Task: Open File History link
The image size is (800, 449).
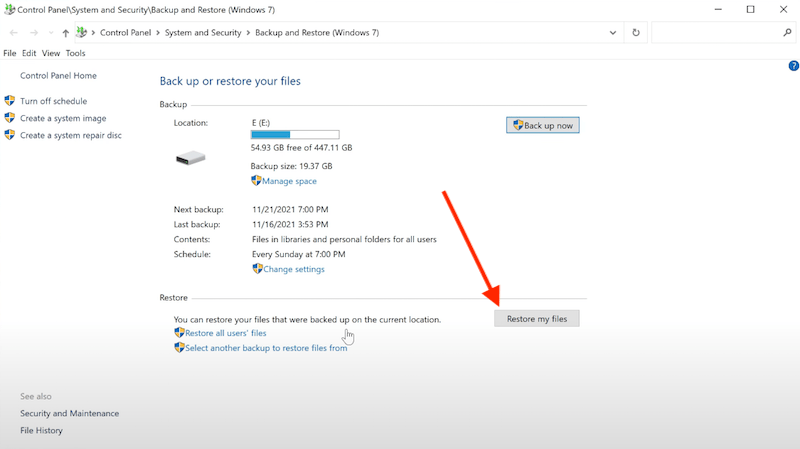Action: tap(41, 431)
